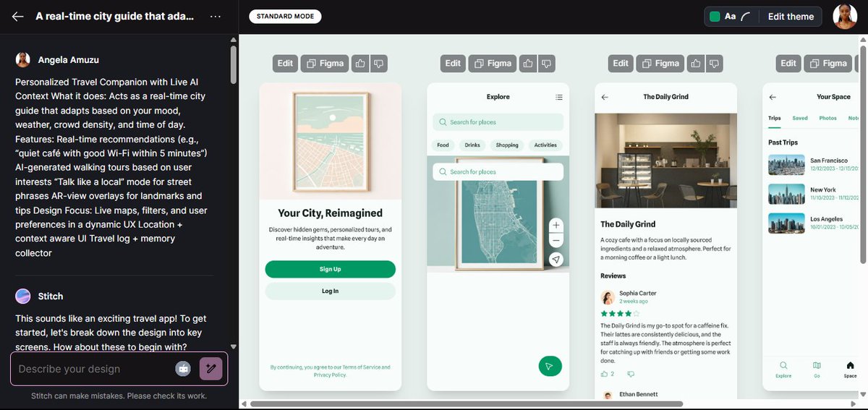This screenshot has width=868, height=410.
Task: Zoom in with the map plus button
Action: click(x=556, y=225)
